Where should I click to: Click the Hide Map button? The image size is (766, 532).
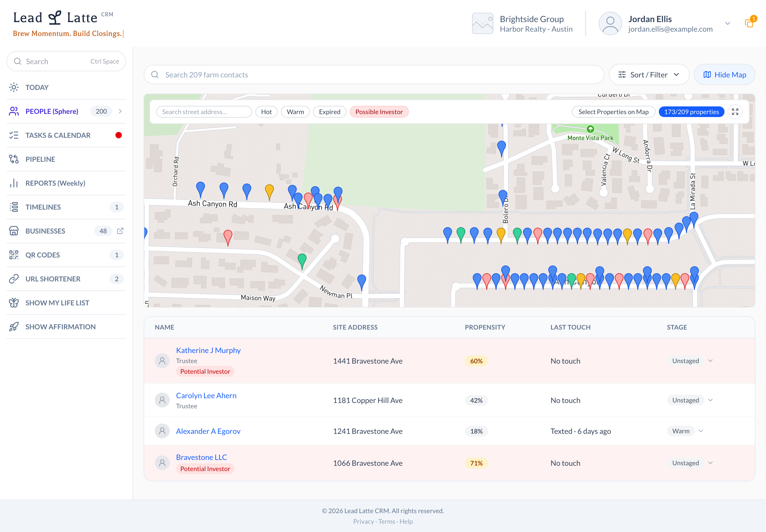coord(724,75)
